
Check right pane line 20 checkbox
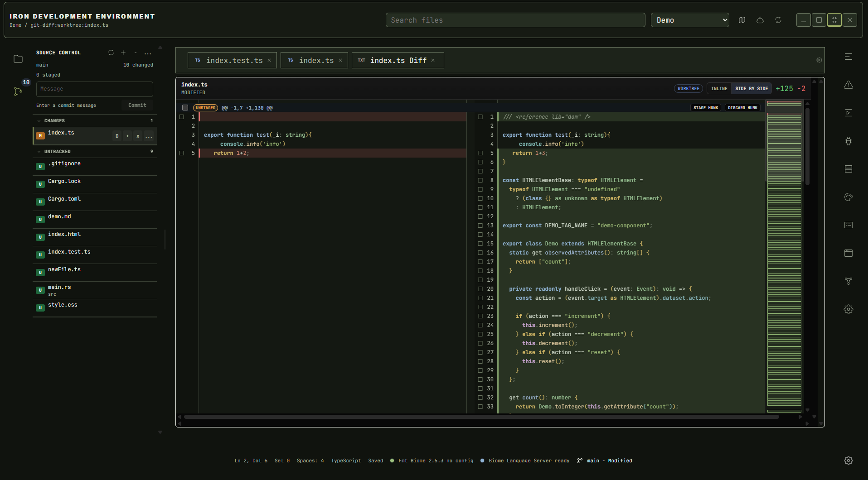coord(480,289)
